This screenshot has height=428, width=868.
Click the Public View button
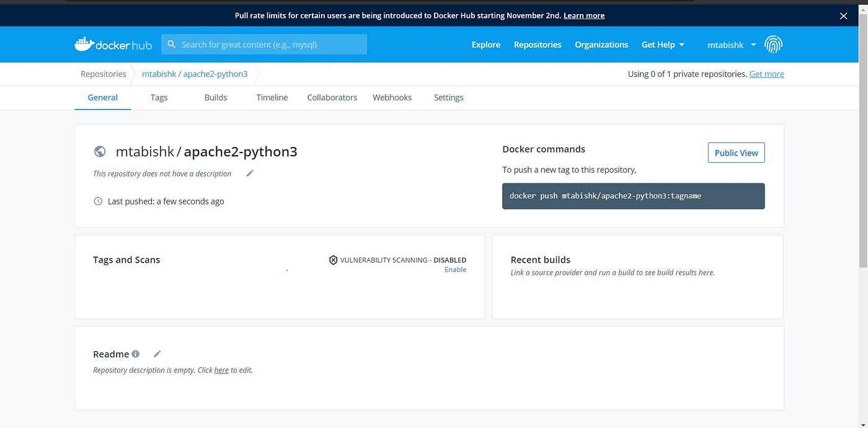point(737,153)
